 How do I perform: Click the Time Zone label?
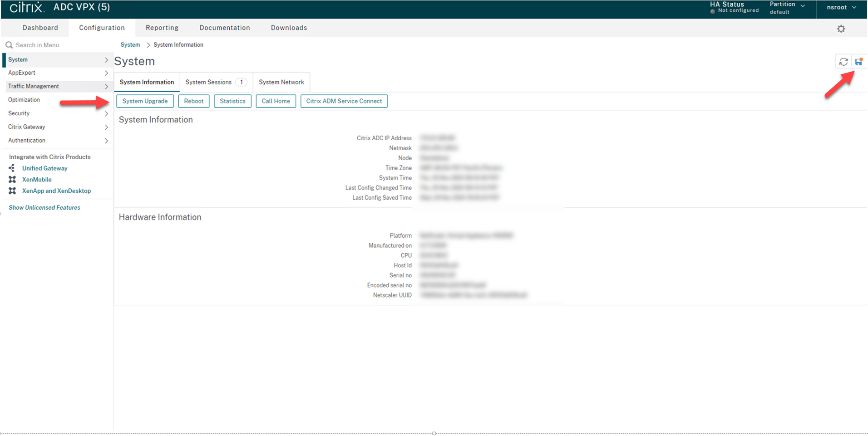point(398,168)
